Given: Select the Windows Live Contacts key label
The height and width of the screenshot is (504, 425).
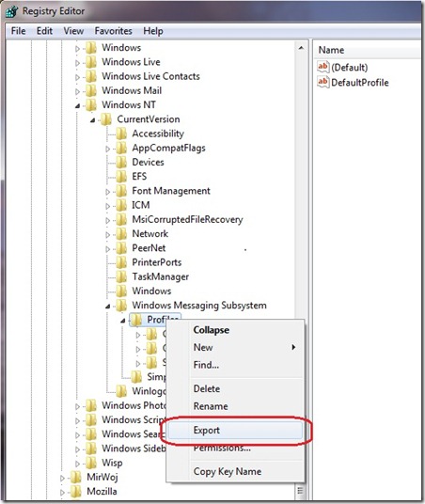Looking at the screenshot, I should point(150,76).
